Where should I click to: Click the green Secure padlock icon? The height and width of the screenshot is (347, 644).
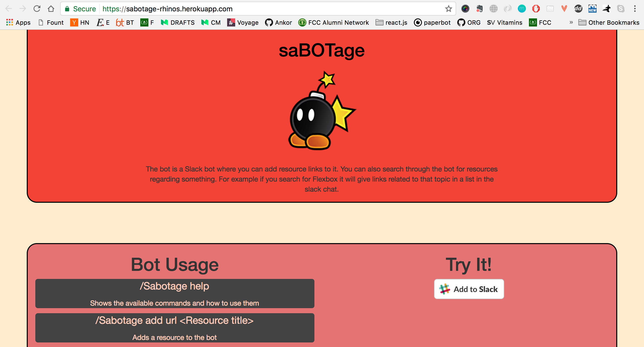point(67,9)
